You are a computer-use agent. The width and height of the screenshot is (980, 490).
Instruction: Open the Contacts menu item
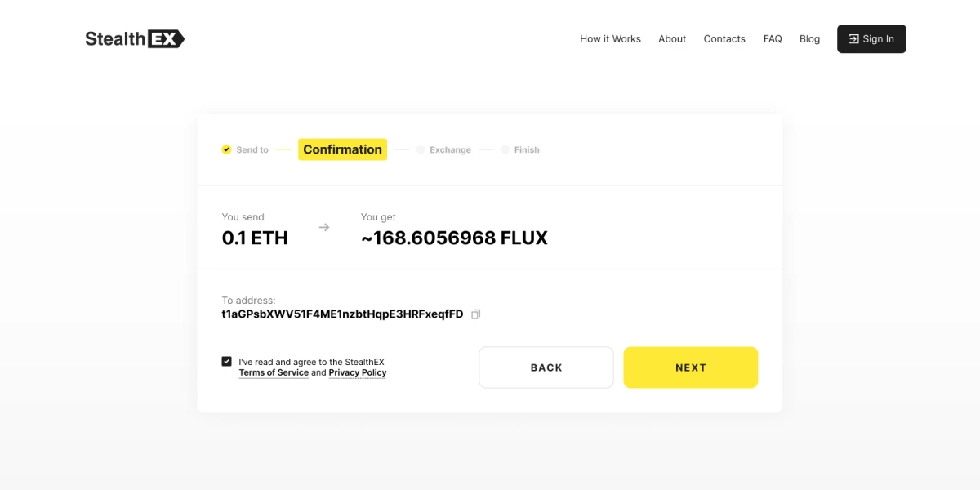point(724,38)
